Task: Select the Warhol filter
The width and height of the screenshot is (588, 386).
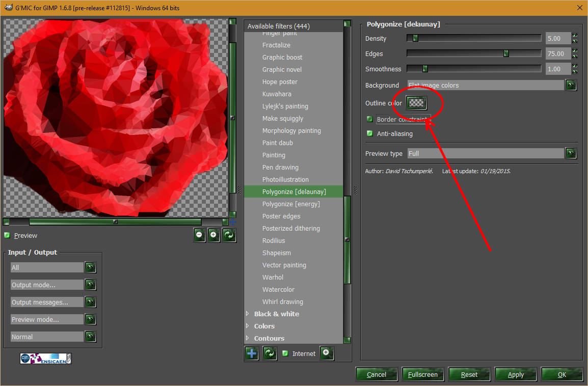Action: pos(273,278)
